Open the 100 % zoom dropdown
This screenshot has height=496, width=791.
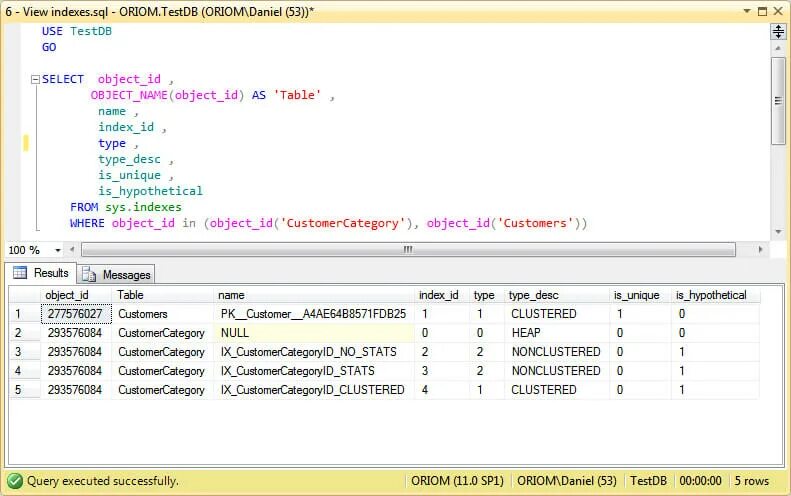tap(58, 250)
